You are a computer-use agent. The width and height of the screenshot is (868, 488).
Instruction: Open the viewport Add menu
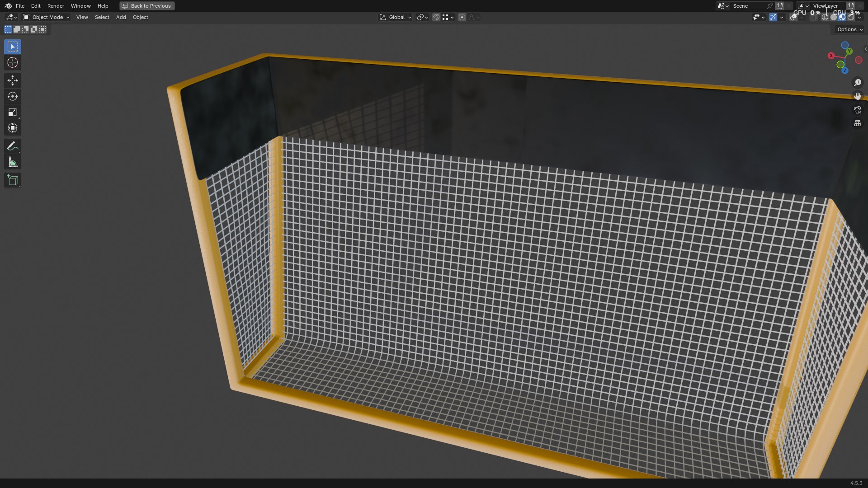[121, 17]
